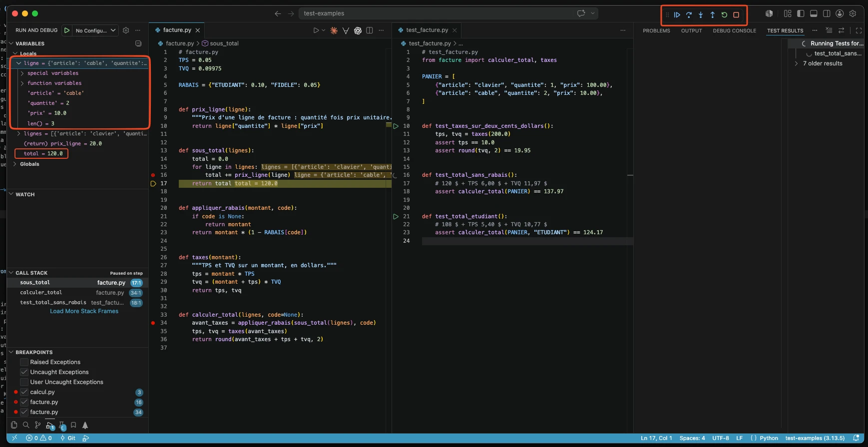Open Accounts icon in title bar
The height and width of the screenshot is (447, 868).
pyautogui.click(x=840, y=13)
